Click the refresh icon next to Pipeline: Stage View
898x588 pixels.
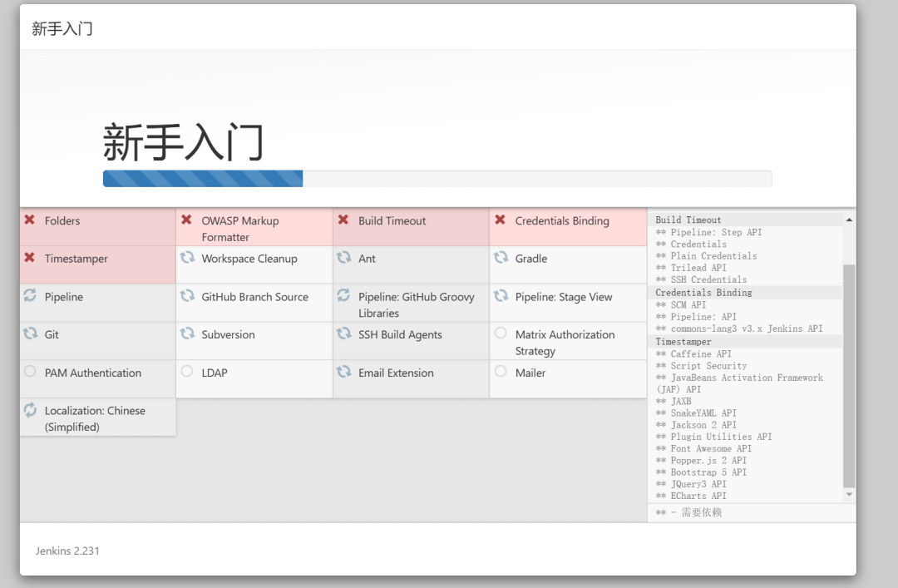[x=501, y=296]
